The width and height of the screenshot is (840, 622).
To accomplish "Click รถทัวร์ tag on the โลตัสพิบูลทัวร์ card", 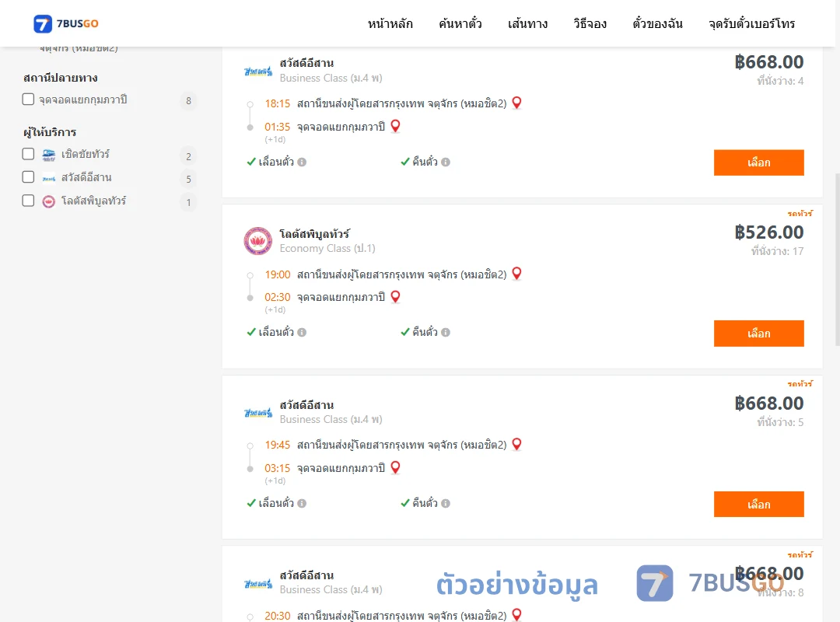I will point(800,213).
